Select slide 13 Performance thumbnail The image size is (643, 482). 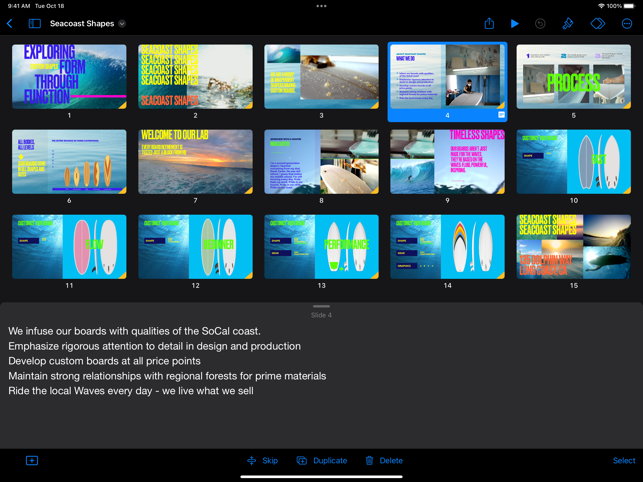click(x=321, y=246)
